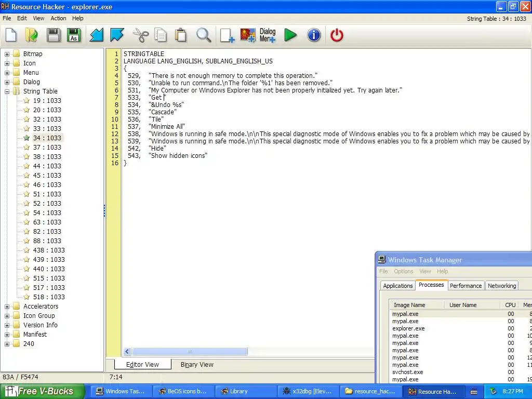This screenshot has width=532, height=399.
Task: Sort Task Manager by CPU column
Action: click(x=510, y=305)
